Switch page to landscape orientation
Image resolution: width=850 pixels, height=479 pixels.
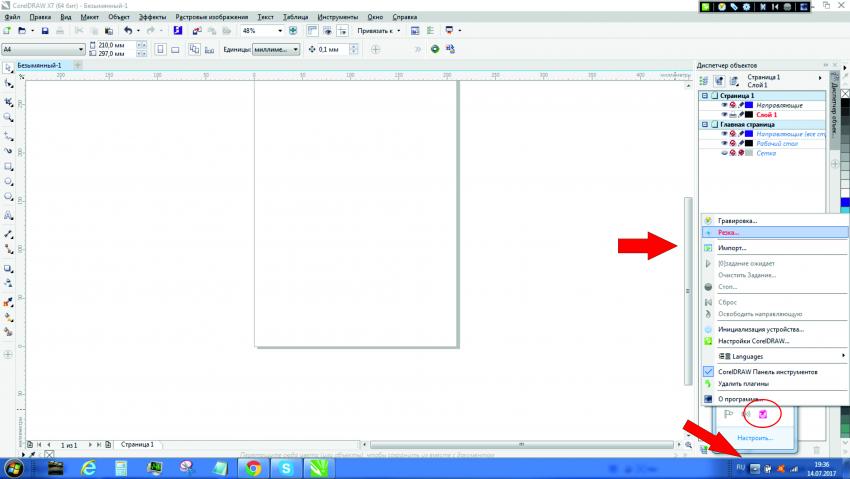pos(175,49)
